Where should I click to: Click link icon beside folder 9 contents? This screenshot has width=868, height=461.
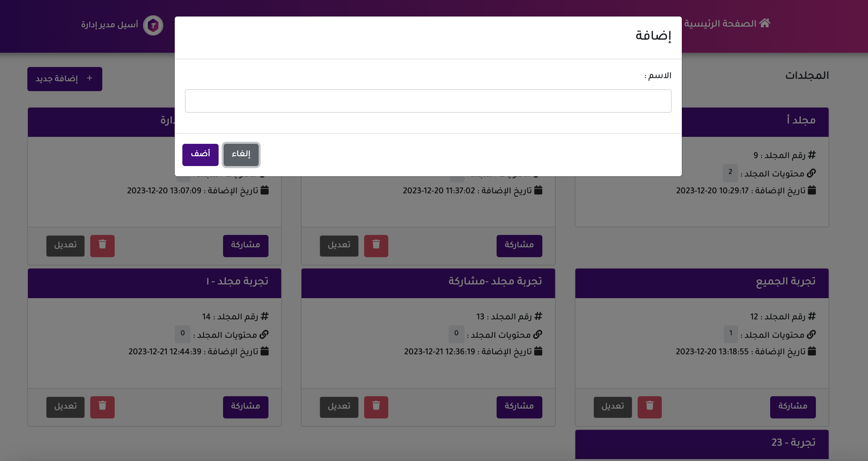pos(811,173)
